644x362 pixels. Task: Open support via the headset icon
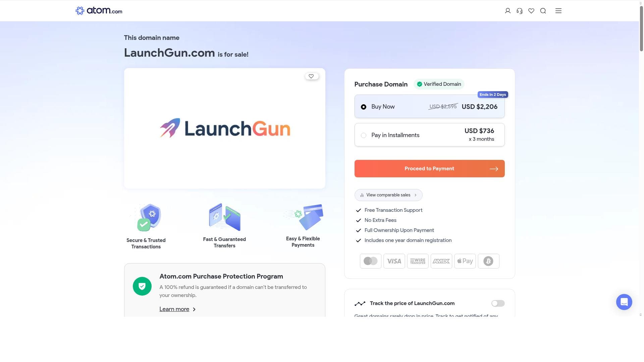coord(519,11)
